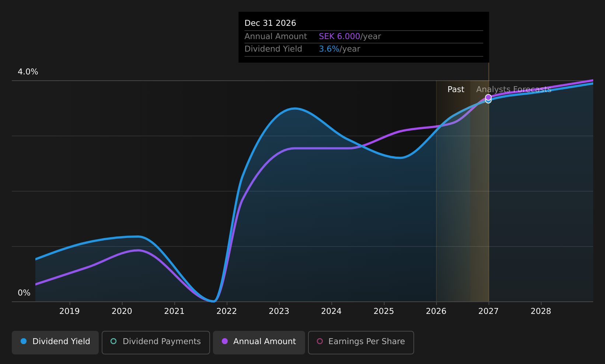Click the 2023 x-axis label
Viewport: 605px width, 364px height.
pos(279,311)
